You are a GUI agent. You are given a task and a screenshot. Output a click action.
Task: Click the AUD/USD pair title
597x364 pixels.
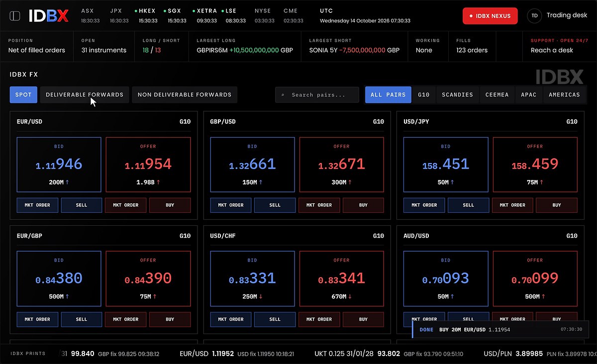point(416,236)
